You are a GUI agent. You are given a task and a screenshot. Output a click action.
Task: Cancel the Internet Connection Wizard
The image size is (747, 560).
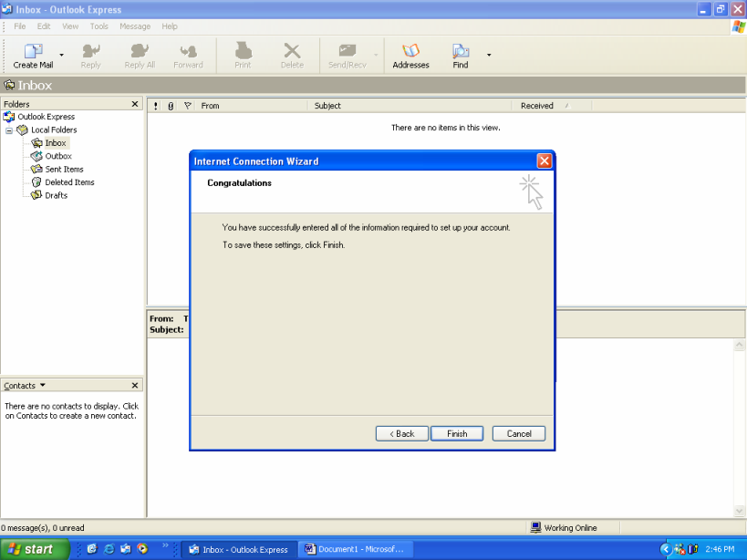pos(519,433)
